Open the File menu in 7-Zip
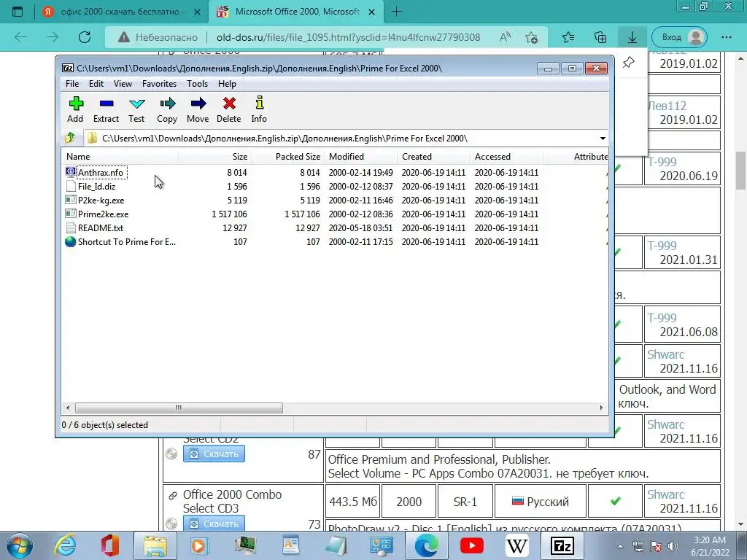 pos(72,84)
